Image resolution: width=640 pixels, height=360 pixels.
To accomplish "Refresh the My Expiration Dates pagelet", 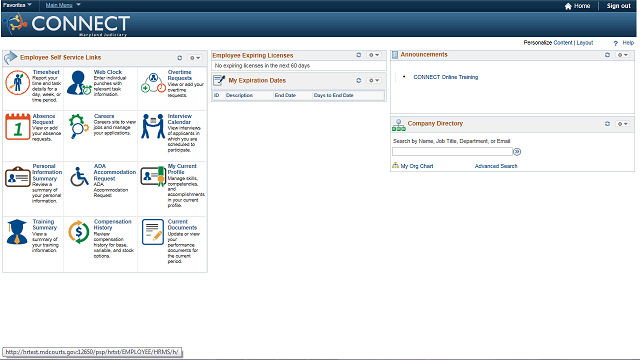I will coord(359,80).
